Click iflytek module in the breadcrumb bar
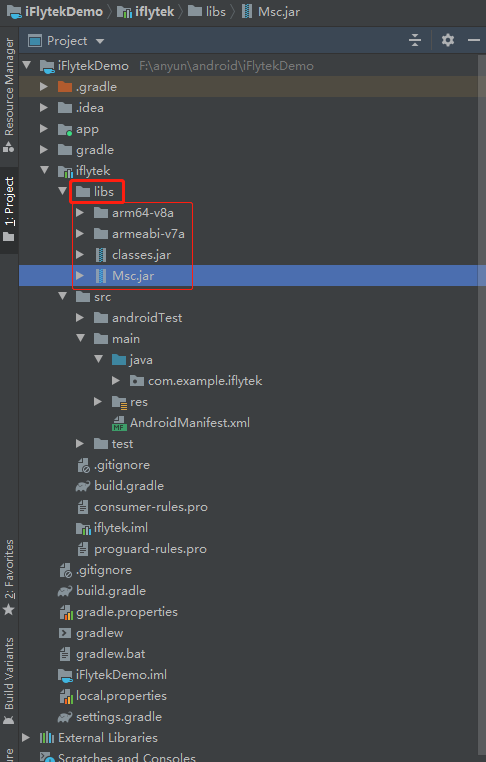The image size is (486, 762). coord(146,12)
